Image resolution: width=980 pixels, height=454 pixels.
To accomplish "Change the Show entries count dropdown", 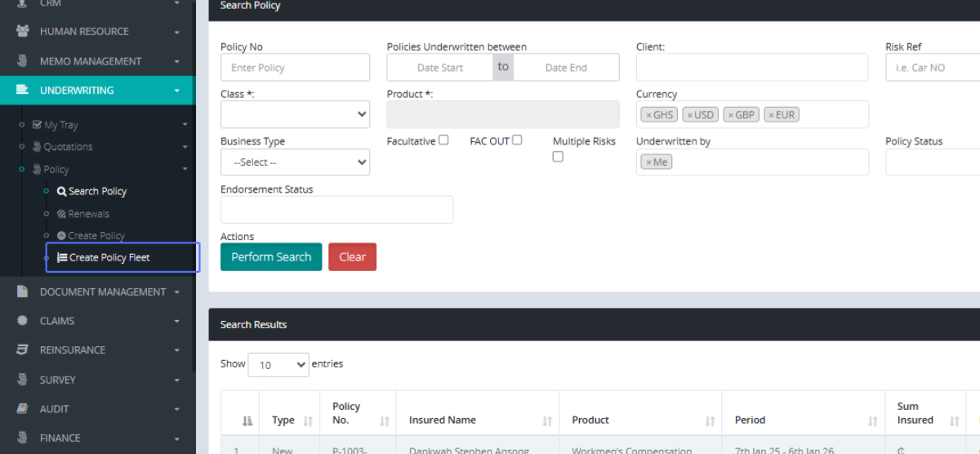I will pyautogui.click(x=278, y=365).
